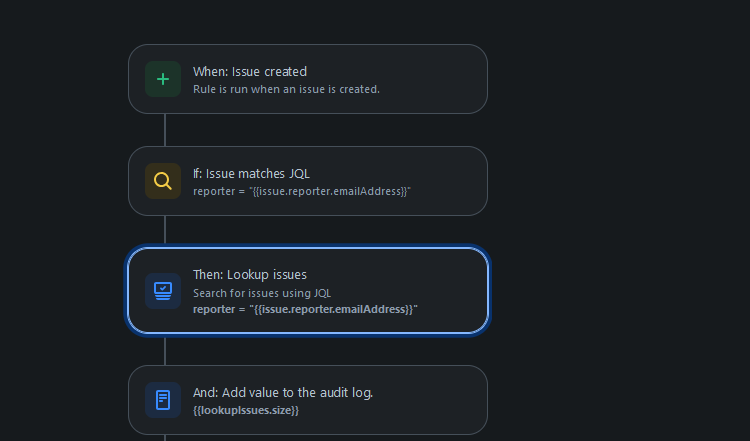Viewport: 750px width, 441px height.
Task: Click 'Search for issues using JQL' description
Action: tap(262, 293)
